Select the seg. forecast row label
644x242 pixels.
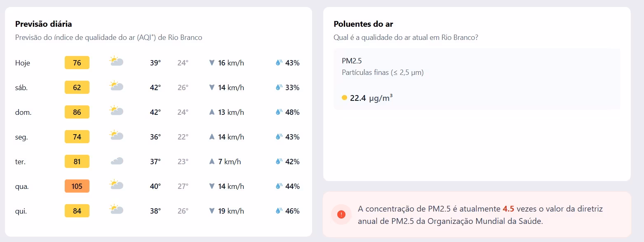(x=21, y=137)
